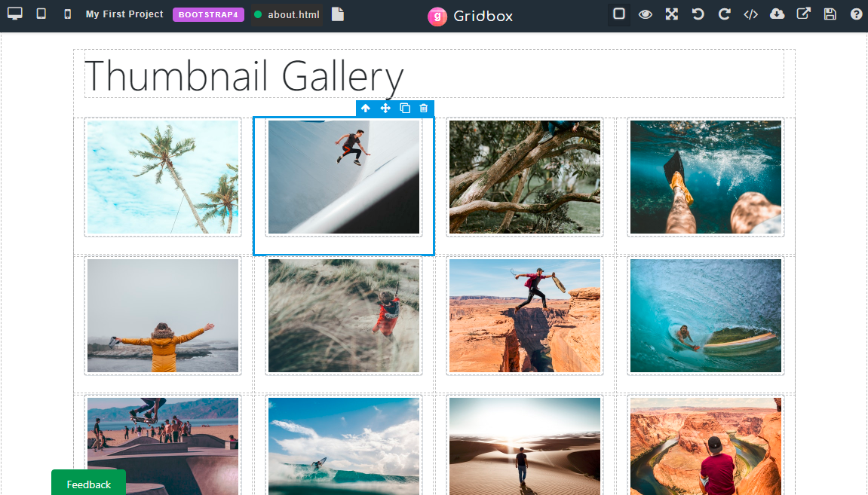Duplicate the selected image block

tap(404, 108)
